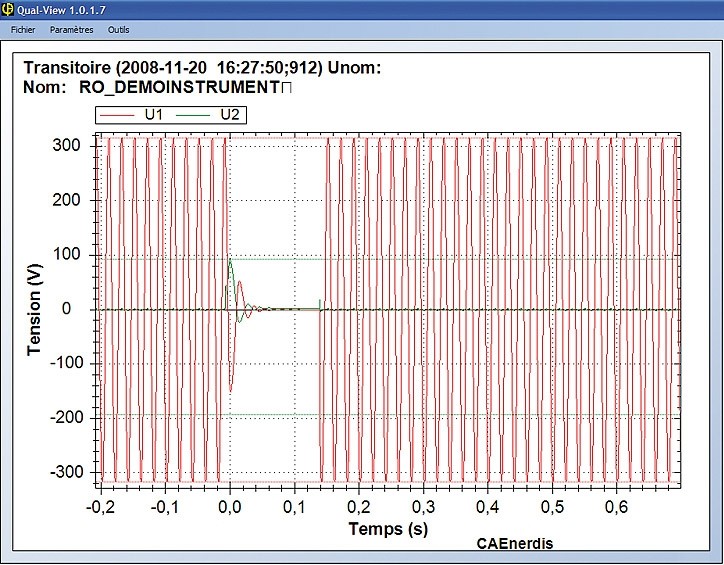Image resolution: width=724 pixels, height=565 pixels.
Task: Click the Tension (V) axis title
Action: (34, 310)
